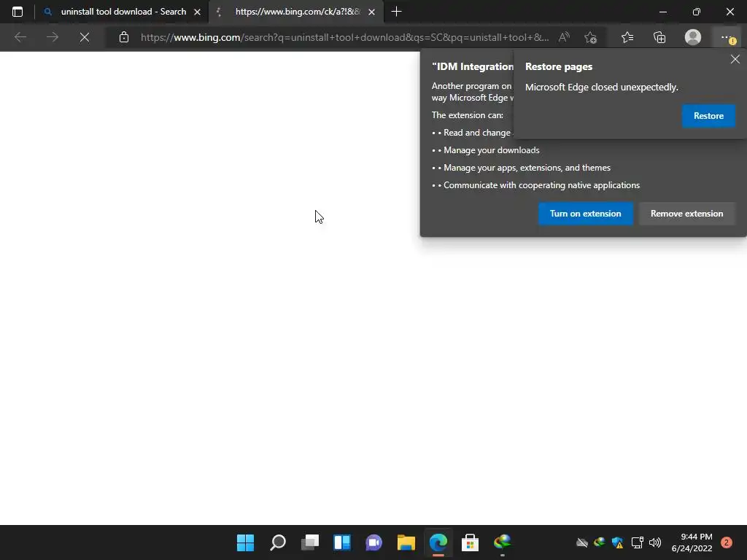The width and height of the screenshot is (747, 560).
Task: Click Turn on extension
Action: pyautogui.click(x=586, y=214)
